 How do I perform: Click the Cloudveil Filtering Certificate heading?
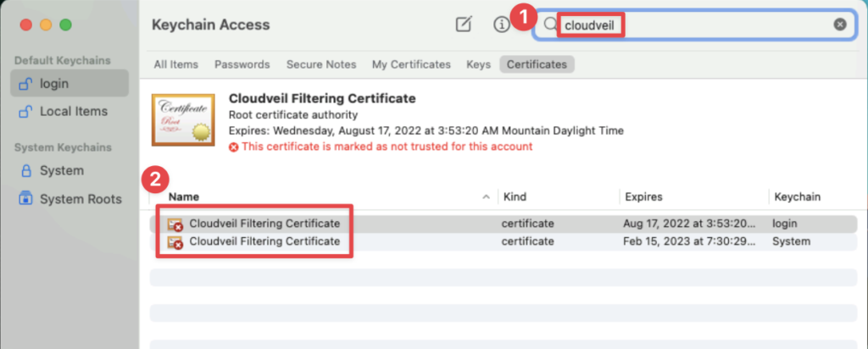pyautogui.click(x=322, y=98)
